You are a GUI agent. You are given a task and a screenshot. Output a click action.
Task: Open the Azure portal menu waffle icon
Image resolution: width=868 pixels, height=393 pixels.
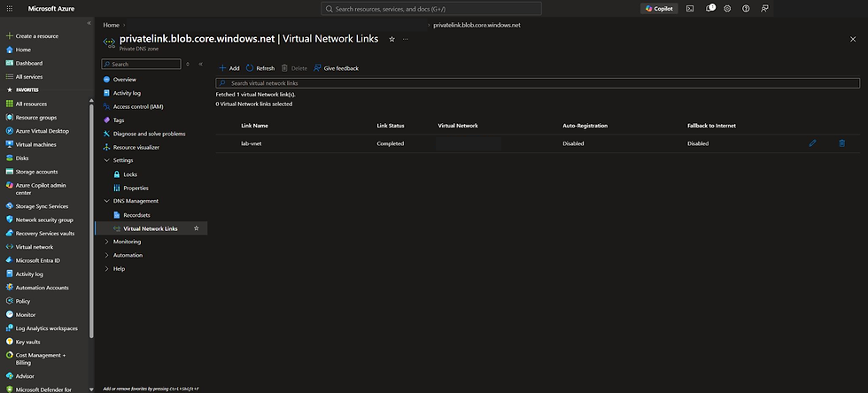[x=10, y=9]
